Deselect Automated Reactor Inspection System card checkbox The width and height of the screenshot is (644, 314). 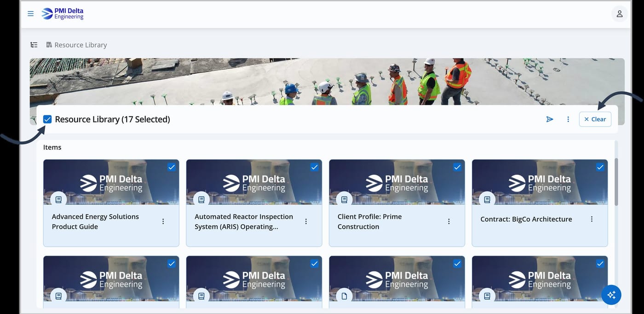(314, 167)
